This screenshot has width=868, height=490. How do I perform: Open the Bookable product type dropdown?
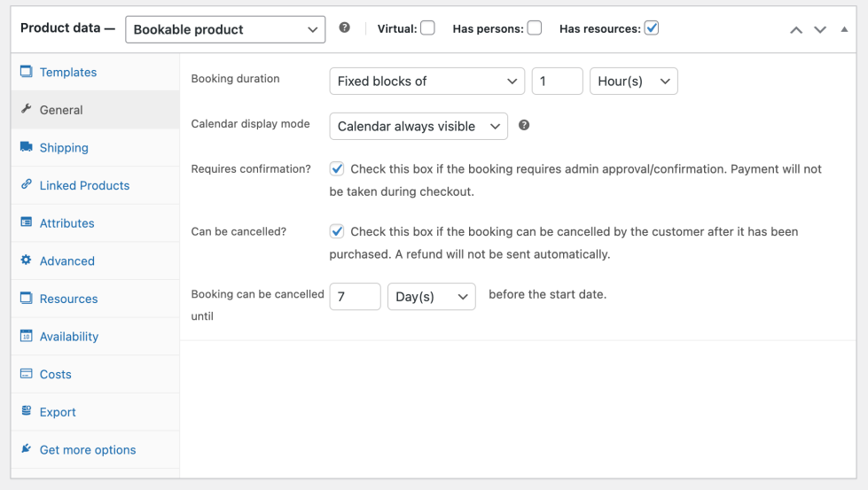tap(225, 29)
